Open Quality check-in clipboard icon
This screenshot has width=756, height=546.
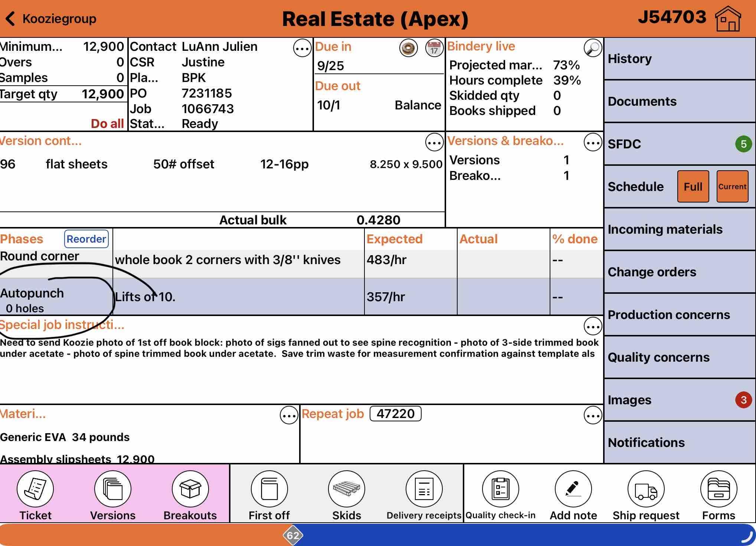(x=500, y=489)
